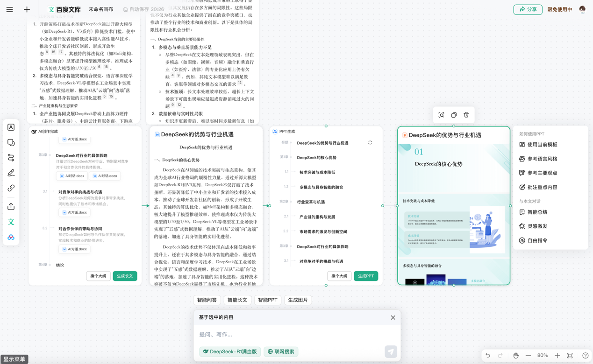The image size is (593, 364).
Task: Open the AI对话.docx chip under 对竞争对手的挑战与机遇
Action: (75, 212)
